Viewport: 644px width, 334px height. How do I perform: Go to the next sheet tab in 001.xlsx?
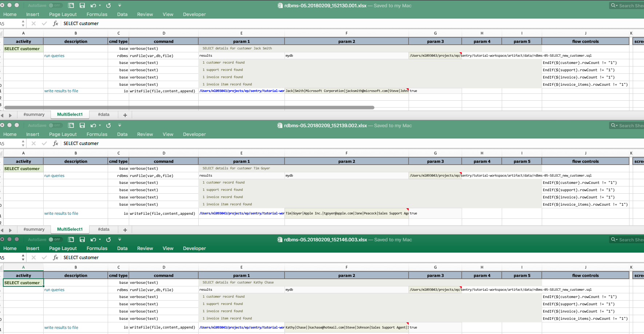pos(10,115)
